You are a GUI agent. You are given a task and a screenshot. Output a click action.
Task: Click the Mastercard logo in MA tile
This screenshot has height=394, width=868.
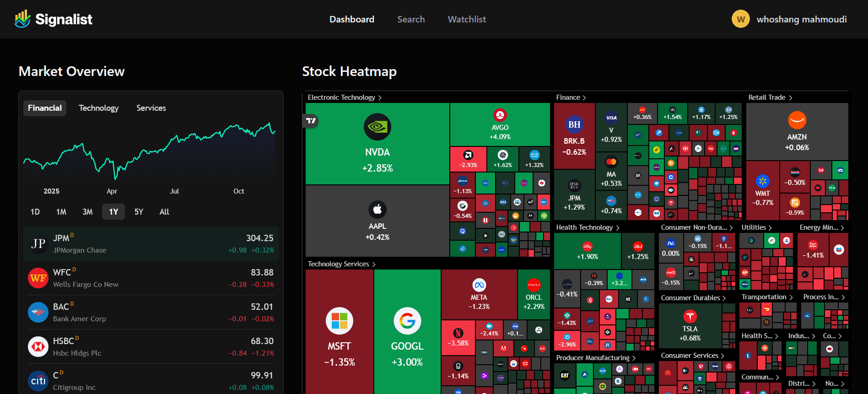pyautogui.click(x=611, y=162)
